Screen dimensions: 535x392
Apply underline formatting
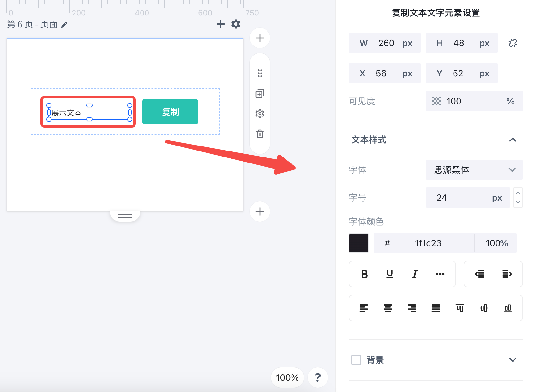pos(390,274)
